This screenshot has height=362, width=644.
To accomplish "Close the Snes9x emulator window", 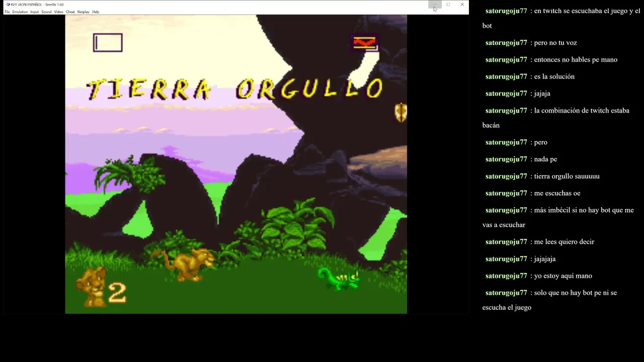I will coord(462,5).
